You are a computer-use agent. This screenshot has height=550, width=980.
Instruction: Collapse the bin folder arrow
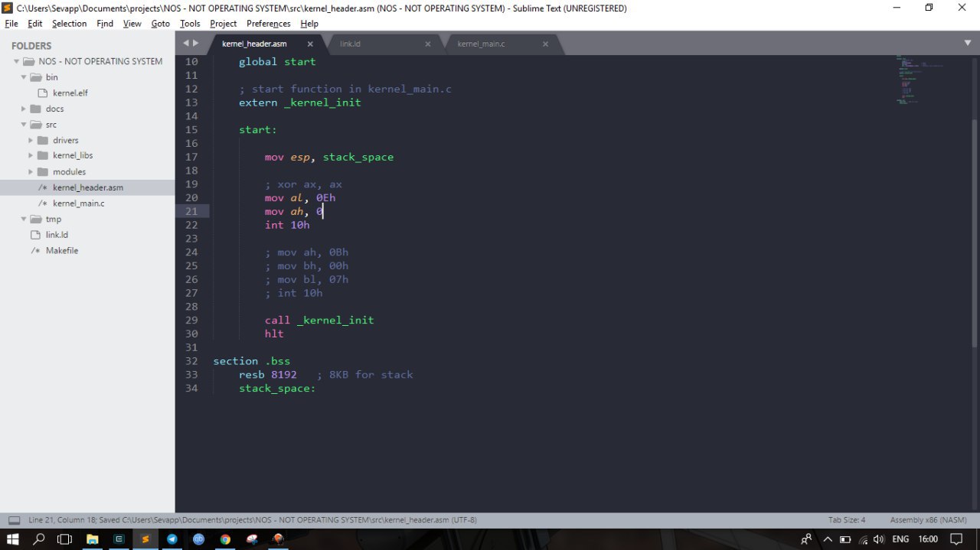[x=24, y=77]
